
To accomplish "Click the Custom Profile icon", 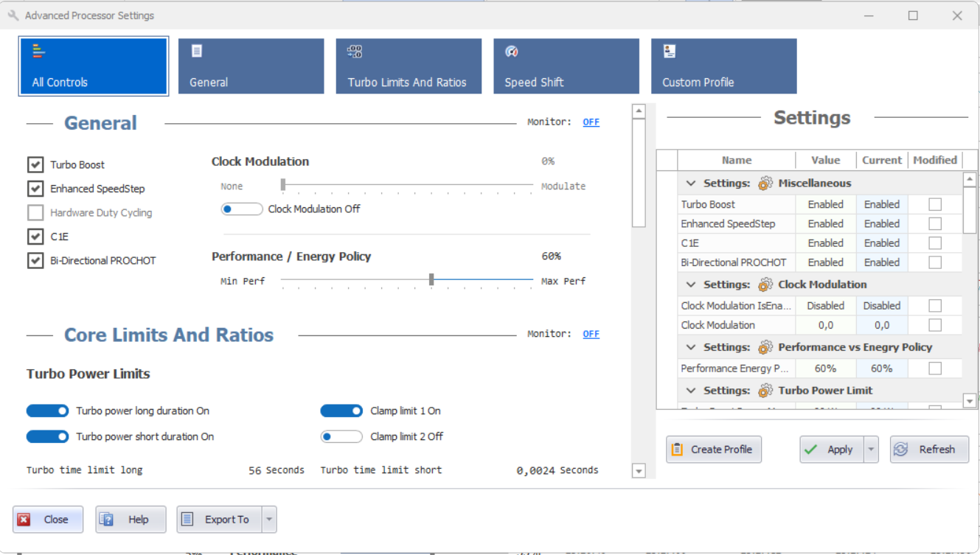I will tap(670, 51).
